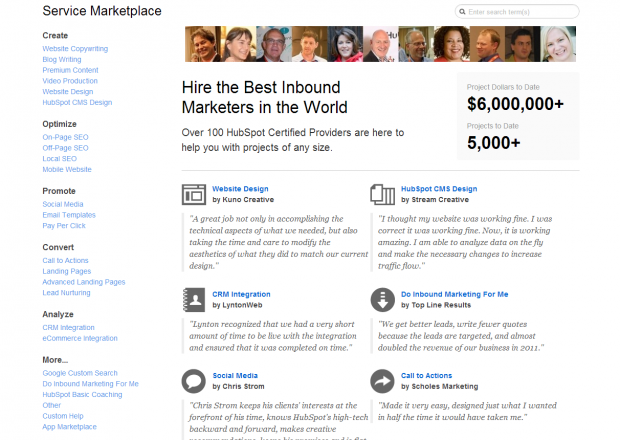Open Do Inbound Marketing For Me card title
The width and height of the screenshot is (620, 440).
point(454,294)
